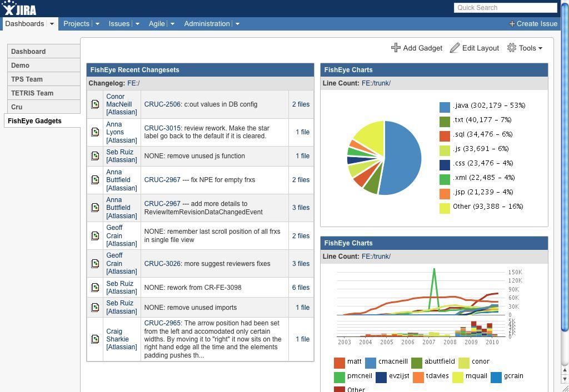Open the Administration menu
This screenshot has width=569, height=392.
click(x=207, y=24)
